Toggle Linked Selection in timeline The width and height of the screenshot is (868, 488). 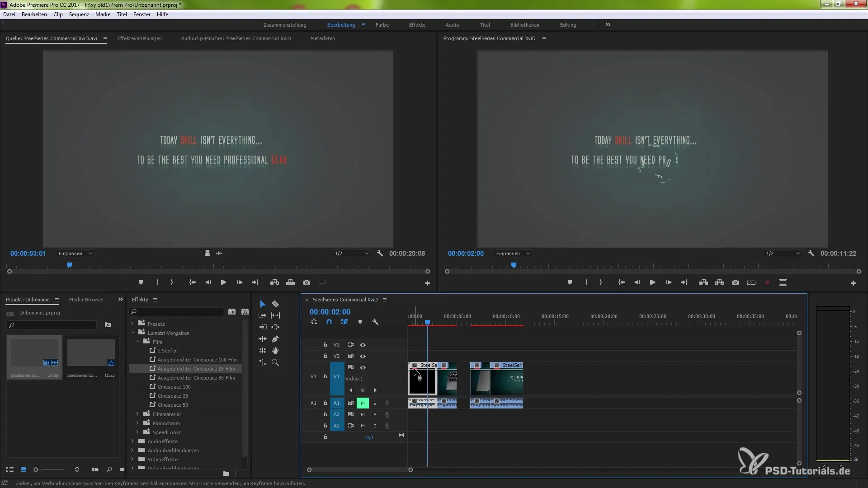coord(344,322)
